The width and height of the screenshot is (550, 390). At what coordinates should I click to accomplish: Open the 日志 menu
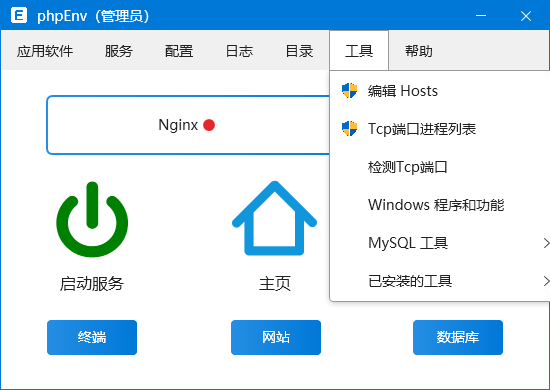pos(239,51)
